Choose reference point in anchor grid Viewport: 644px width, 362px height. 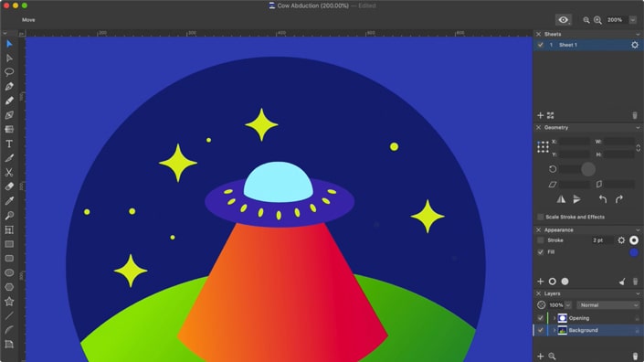tap(543, 147)
